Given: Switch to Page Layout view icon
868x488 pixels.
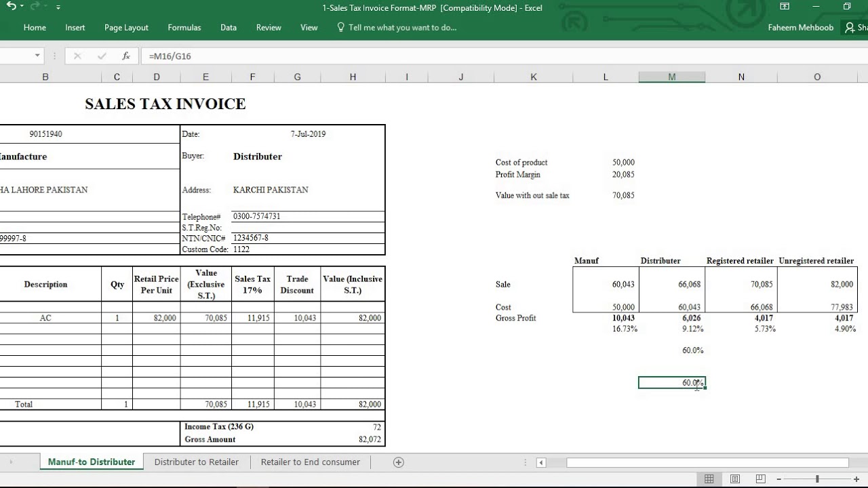Looking at the screenshot, I should [735, 478].
